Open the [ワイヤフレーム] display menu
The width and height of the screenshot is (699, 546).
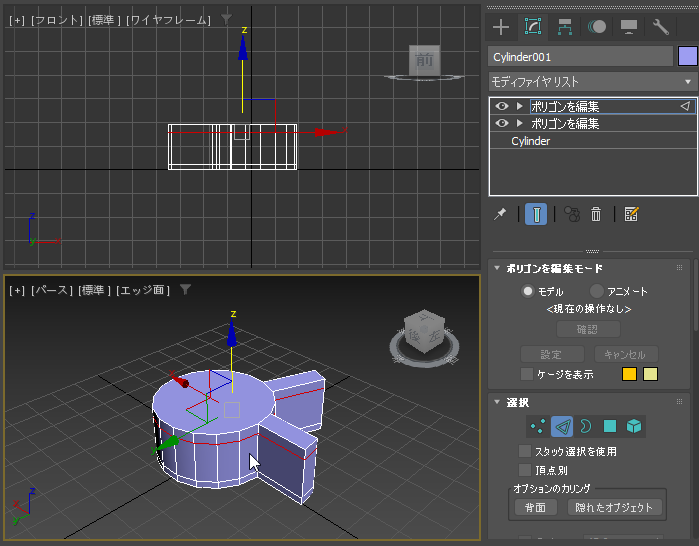click(x=169, y=21)
